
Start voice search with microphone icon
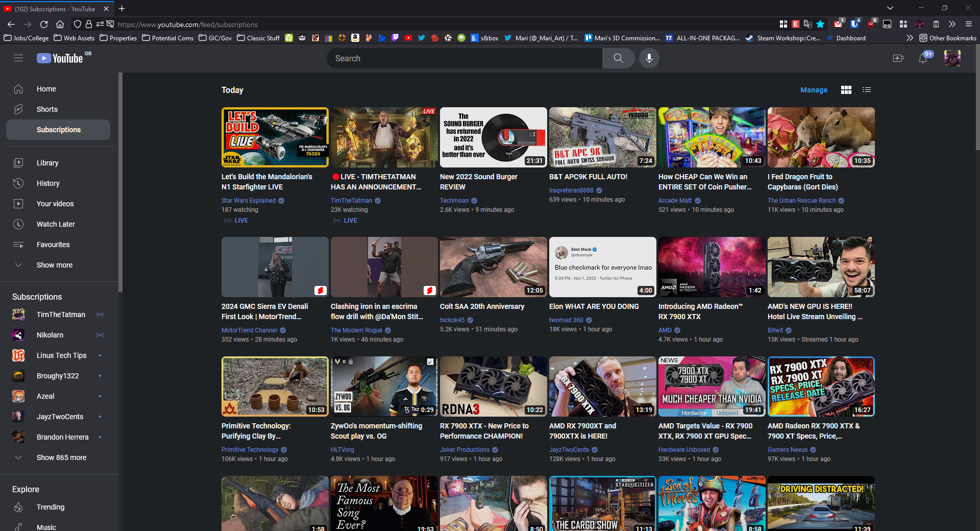coord(649,58)
